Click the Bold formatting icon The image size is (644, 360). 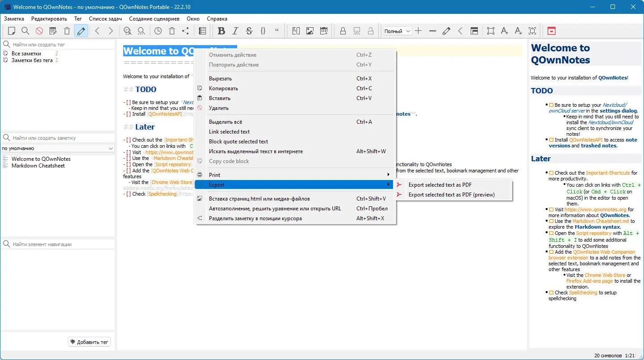tap(221, 31)
